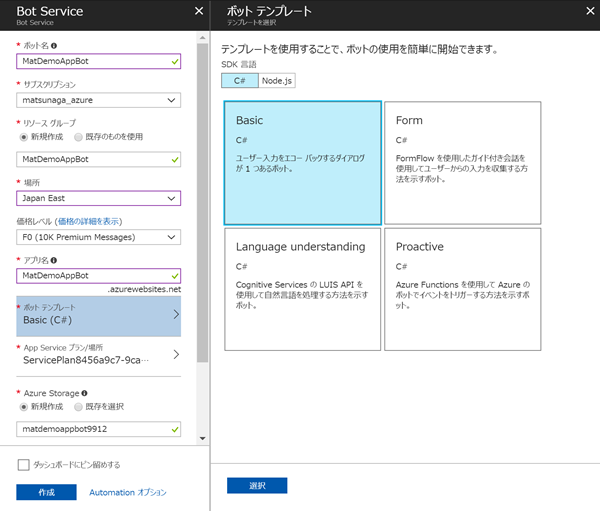Viewport: 600px width, 511px height.
Task: Open the 価格レベル dropdown F0
Action: pos(99,237)
